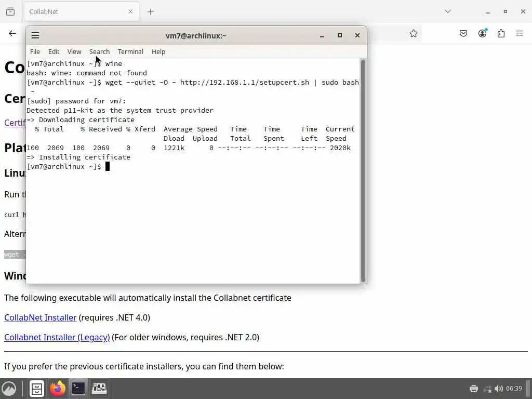532x399 pixels.
Task: Click '=> Downloading certificate' terminal line
Action: coord(81,120)
